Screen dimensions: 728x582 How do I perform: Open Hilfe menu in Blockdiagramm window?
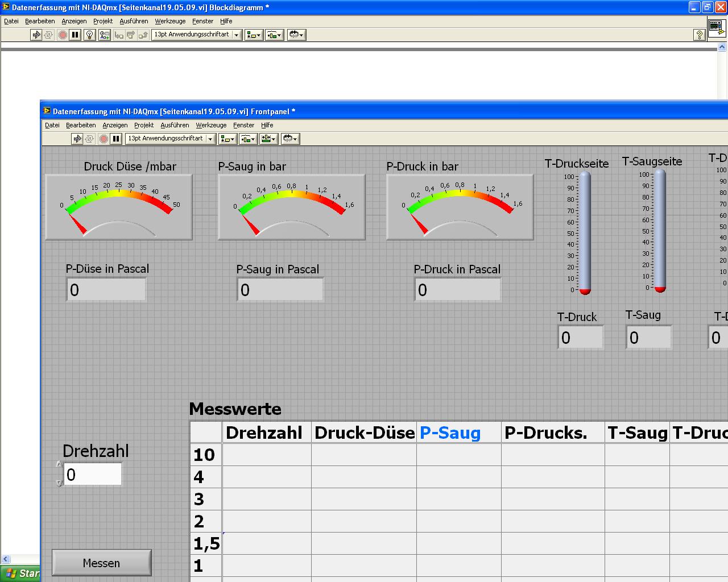pos(226,21)
